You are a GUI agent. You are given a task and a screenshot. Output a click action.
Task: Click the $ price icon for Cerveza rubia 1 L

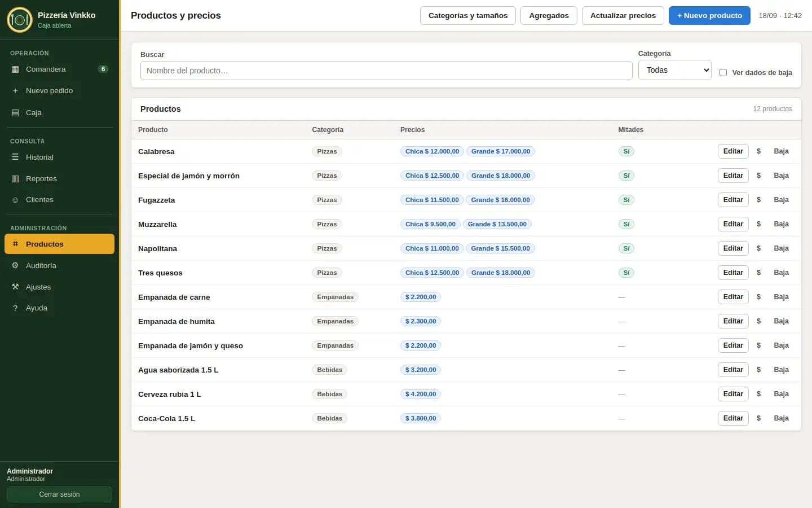(758, 394)
